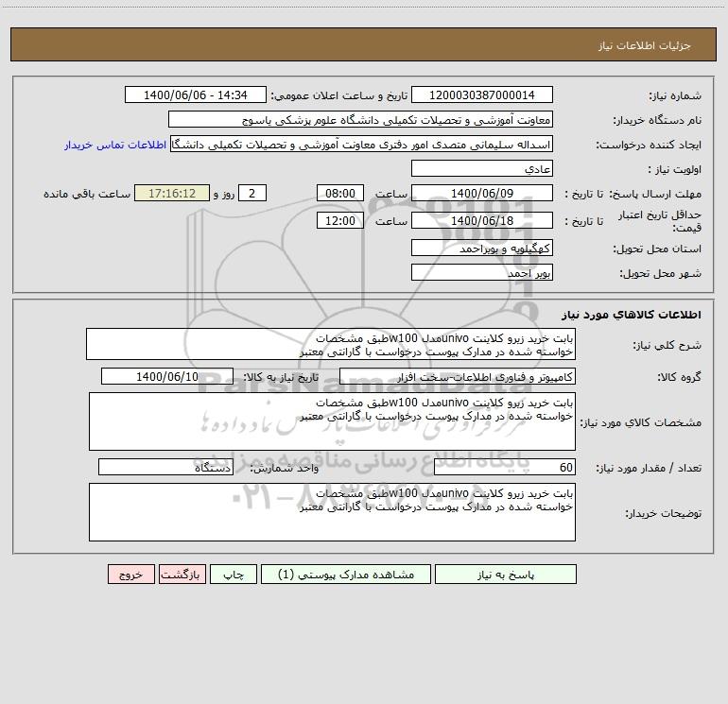Click response deadline date 1400/06/09

click(x=482, y=193)
